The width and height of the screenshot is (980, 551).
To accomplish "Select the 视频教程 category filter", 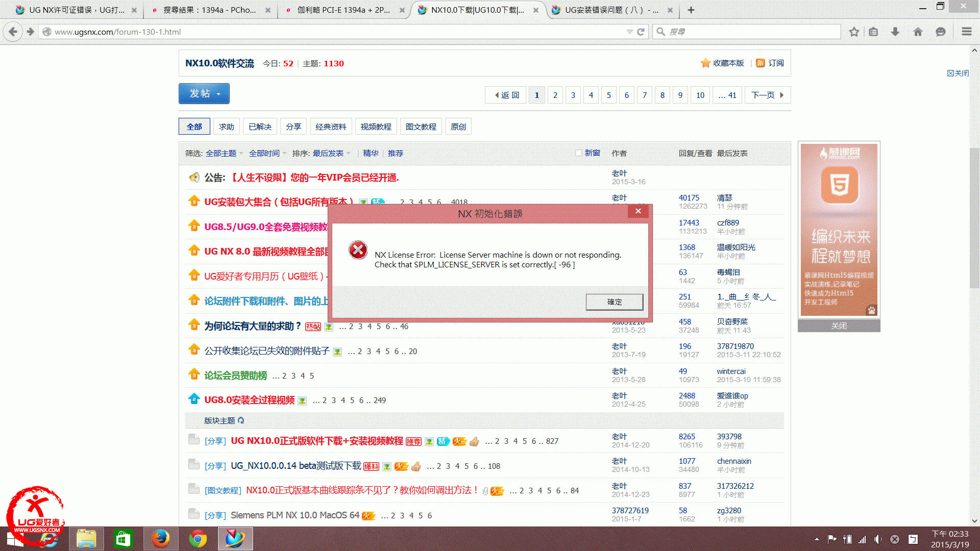I will [376, 127].
